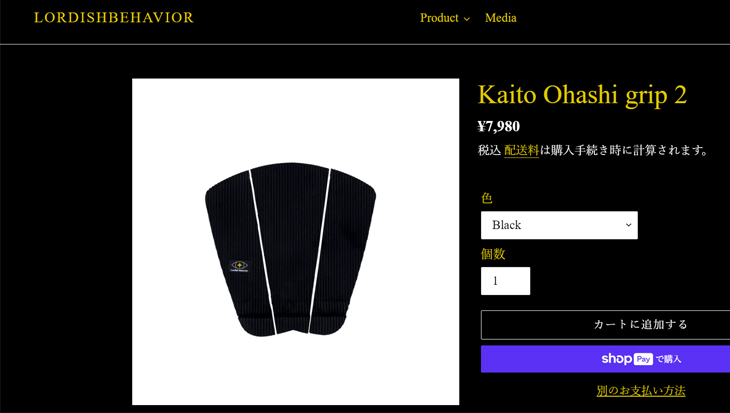Buy now with the purple Shop Pay button
730x413 pixels.
coord(605,359)
